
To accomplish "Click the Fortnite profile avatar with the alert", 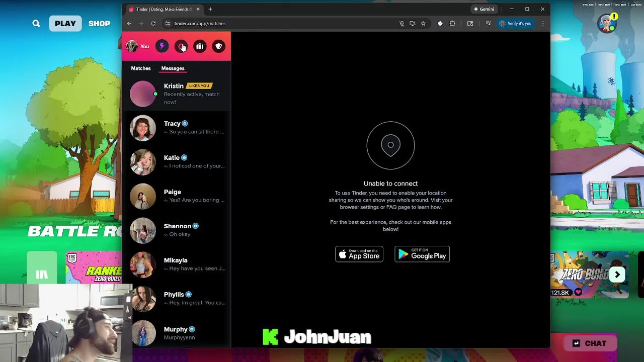I will point(607,23).
